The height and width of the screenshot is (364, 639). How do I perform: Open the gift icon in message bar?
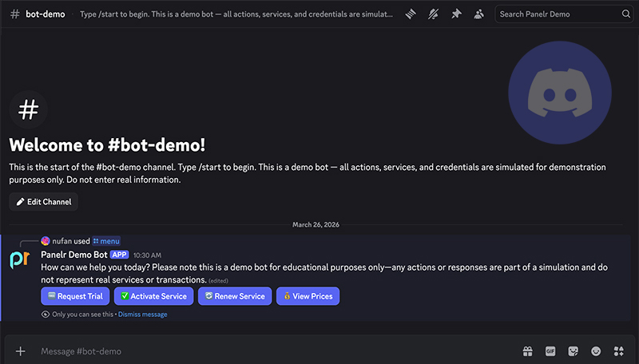(528, 351)
